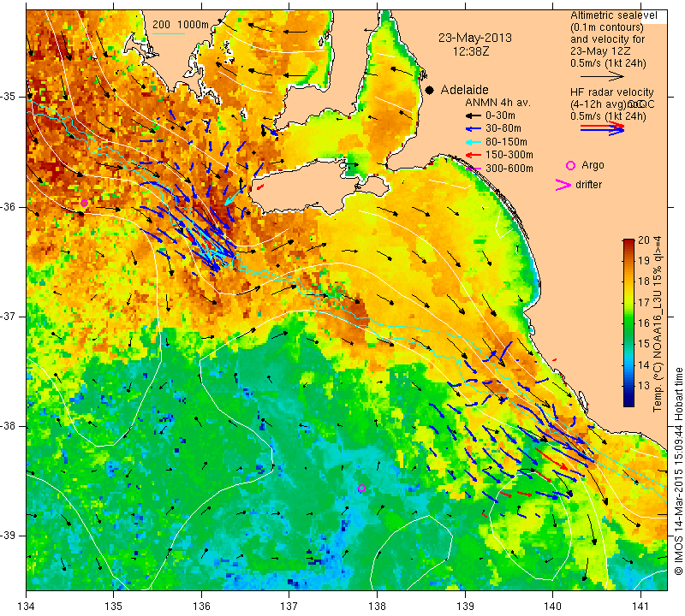Click the red and blue HF radar scale arrows
Viewport: 685px width, 616px height.
pos(603,128)
